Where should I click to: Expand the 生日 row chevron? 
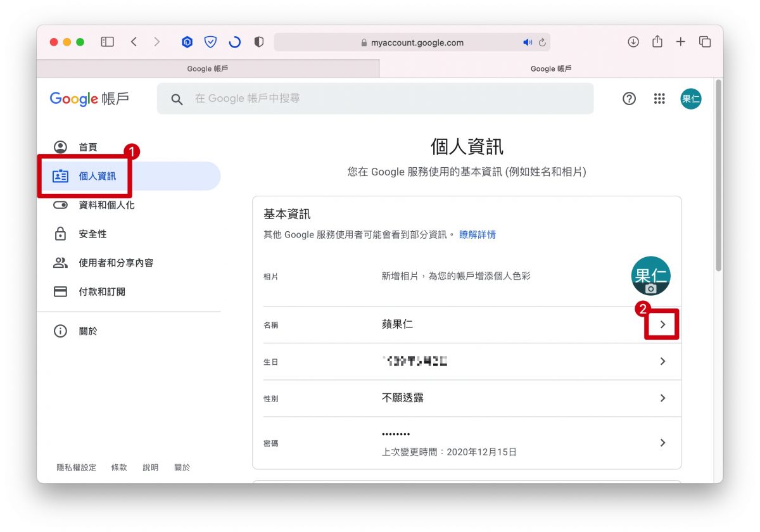coord(662,361)
